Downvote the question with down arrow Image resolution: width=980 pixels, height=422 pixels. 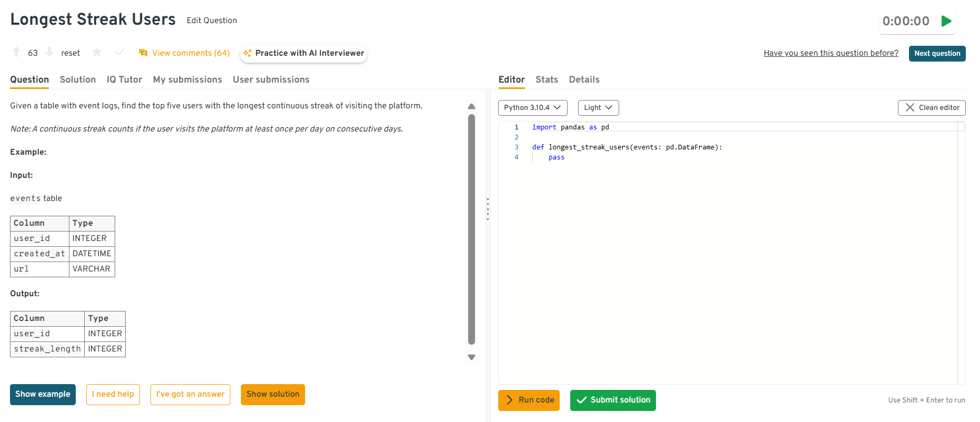click(49, 52)
